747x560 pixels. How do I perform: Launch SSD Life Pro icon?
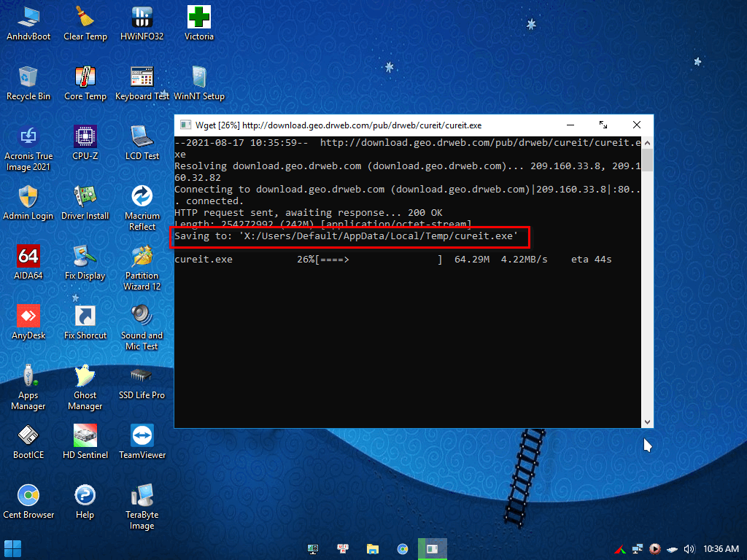[142, 382]
